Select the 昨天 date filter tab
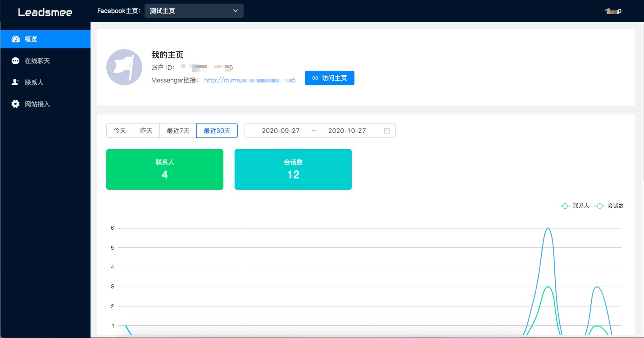644x338 pixels. coord(146,131)
